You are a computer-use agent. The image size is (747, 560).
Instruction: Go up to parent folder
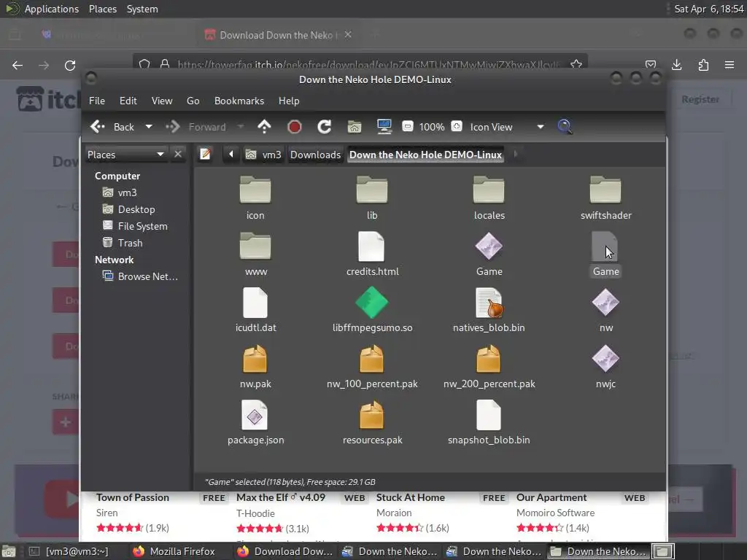click(x=264, y=127)
